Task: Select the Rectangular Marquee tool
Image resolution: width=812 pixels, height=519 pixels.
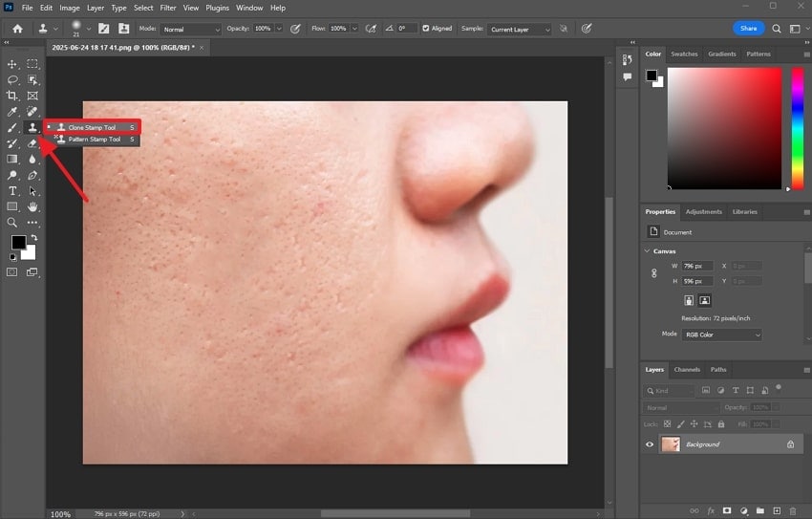Action: pos(32,64)
